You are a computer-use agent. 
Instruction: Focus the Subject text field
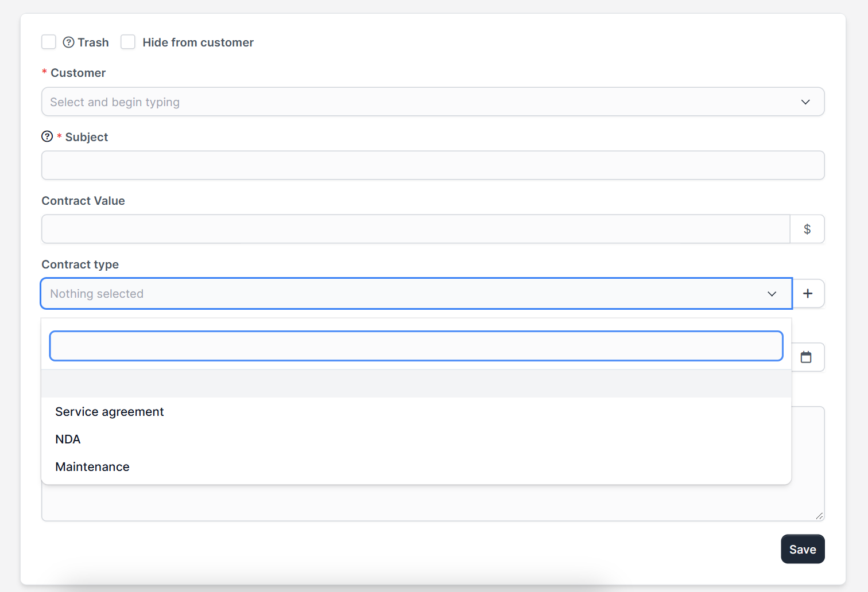click(x=433, y=165)
